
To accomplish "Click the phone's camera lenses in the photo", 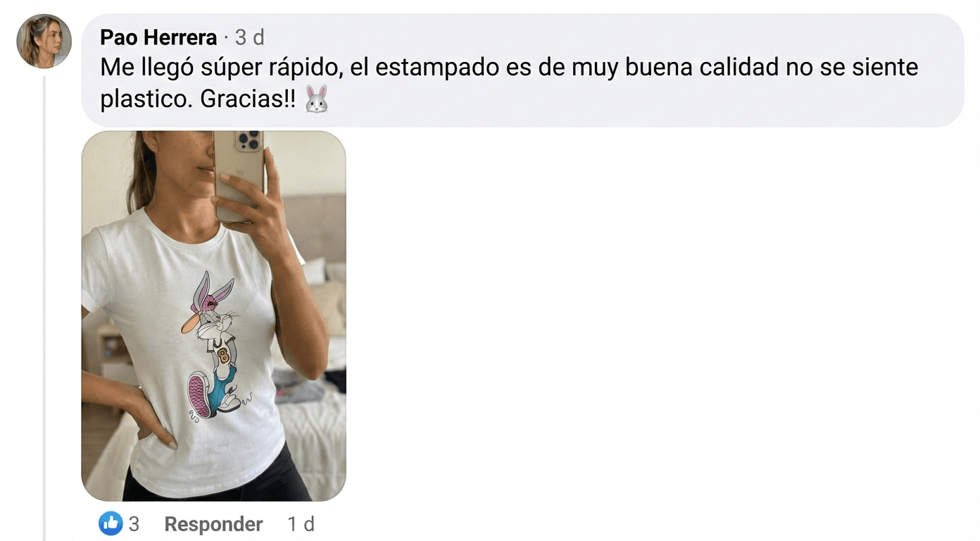I will pos(249,140).
